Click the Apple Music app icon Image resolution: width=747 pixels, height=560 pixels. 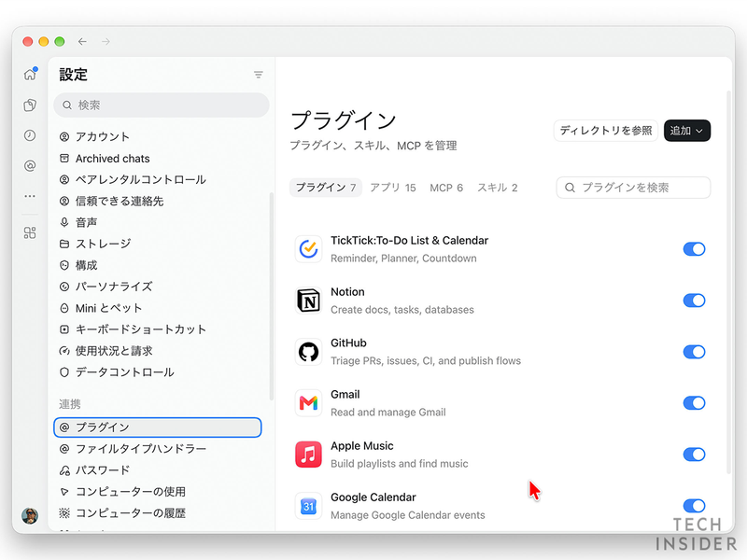[308, 455]
